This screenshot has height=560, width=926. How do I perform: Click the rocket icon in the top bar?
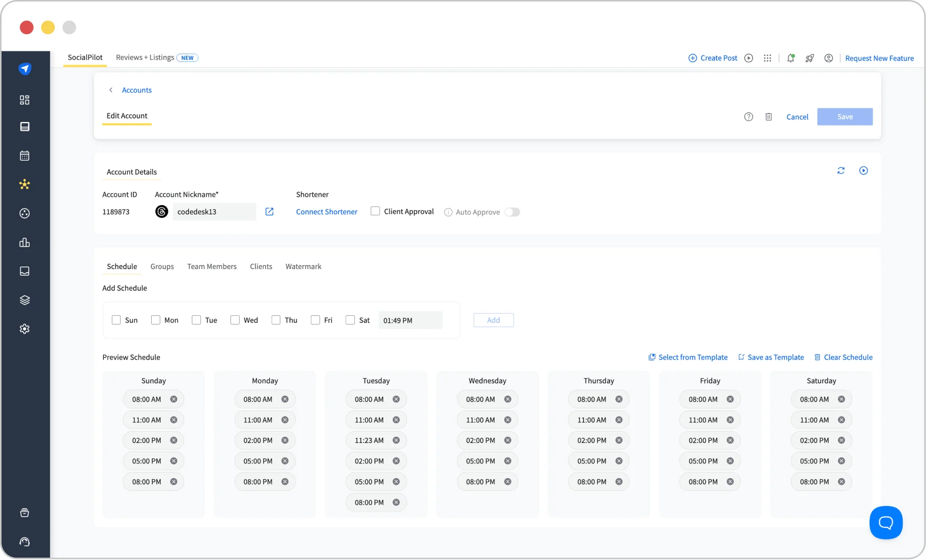click(x=809, y=58)
